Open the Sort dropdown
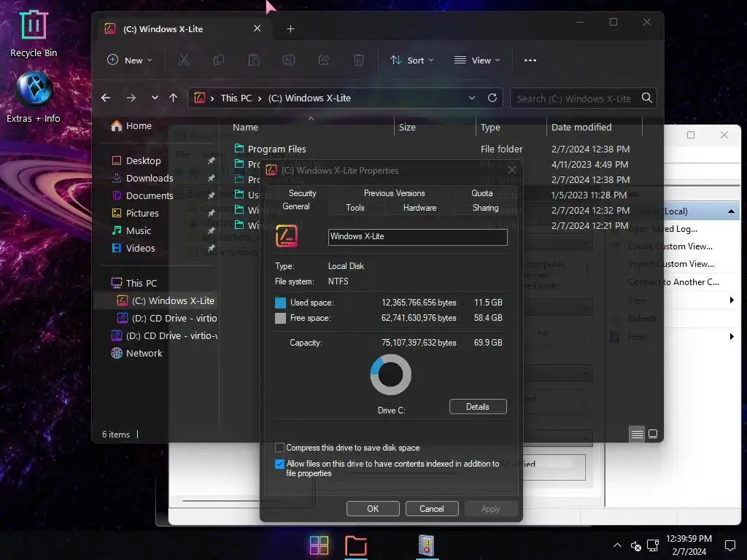This screenshot has width=747, height=560. click(411, 60)
